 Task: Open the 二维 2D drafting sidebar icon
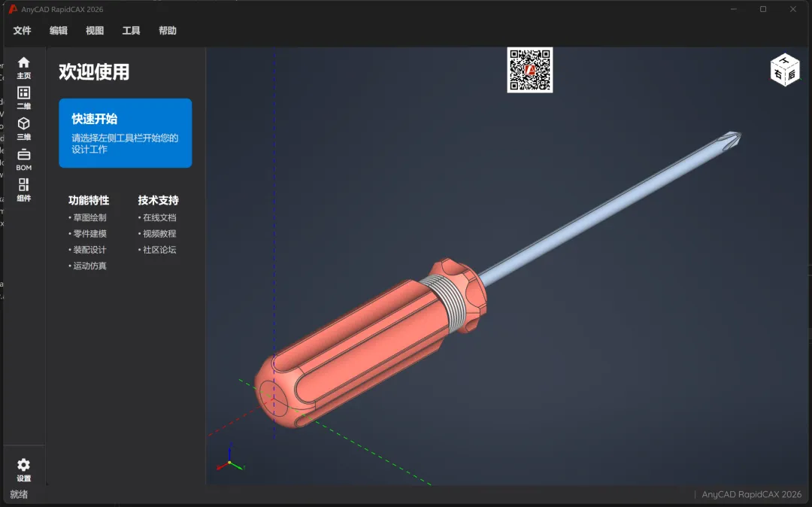coord(24,98)
